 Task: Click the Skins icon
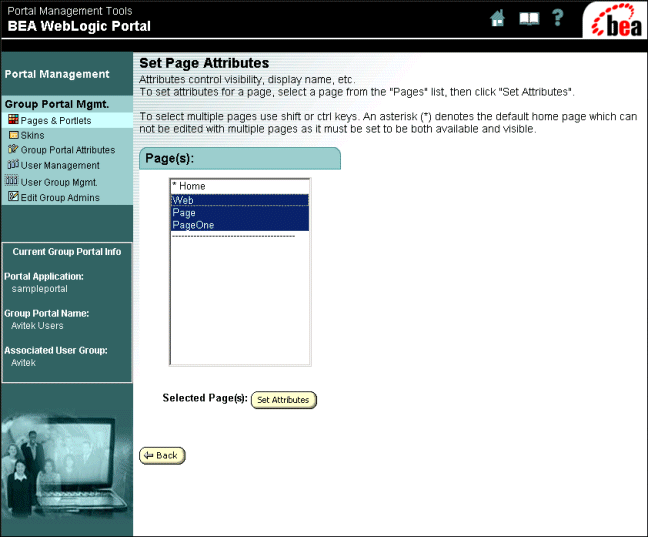[14, 135]
